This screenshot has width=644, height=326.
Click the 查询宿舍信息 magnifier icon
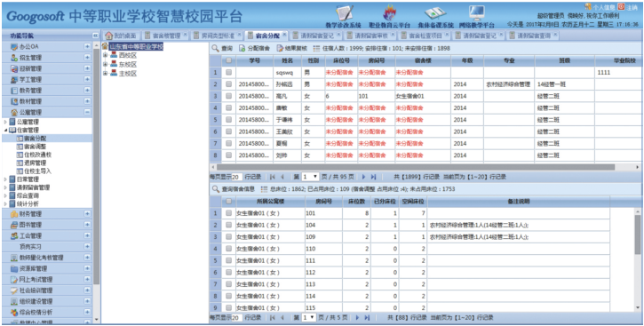coord(215,189)
